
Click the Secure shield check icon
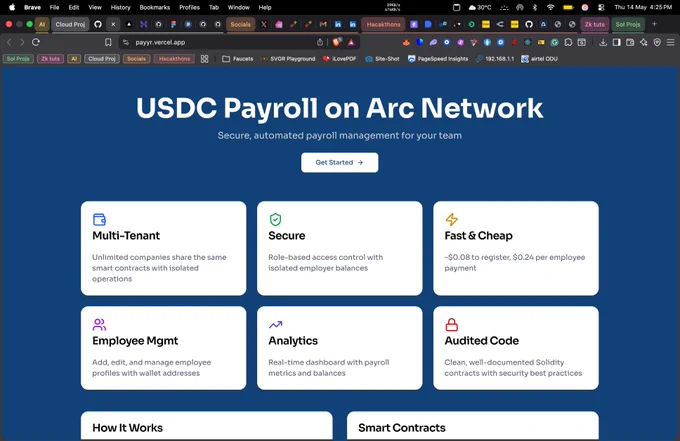pos(275,219)
